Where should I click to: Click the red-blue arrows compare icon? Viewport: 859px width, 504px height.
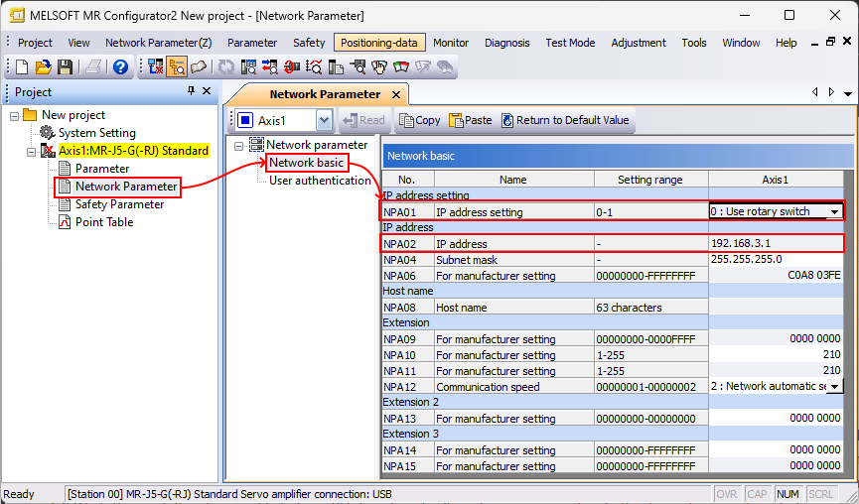click(269, 66)
